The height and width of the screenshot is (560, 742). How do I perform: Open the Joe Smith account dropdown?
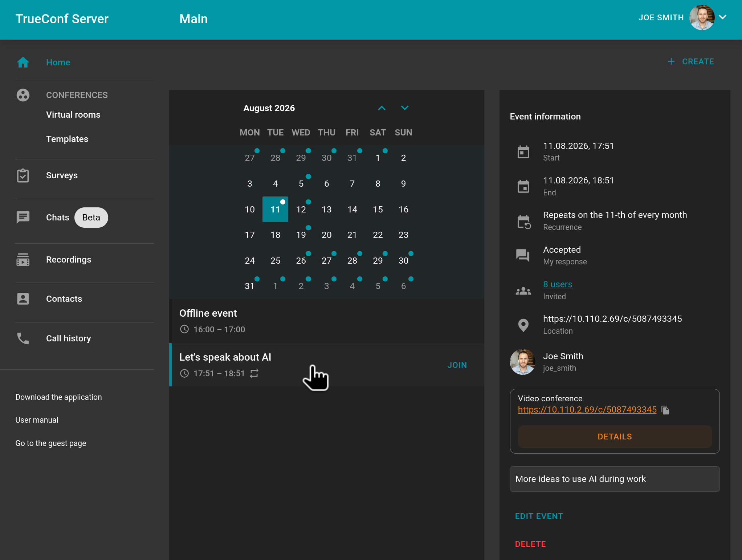(723, 17)
